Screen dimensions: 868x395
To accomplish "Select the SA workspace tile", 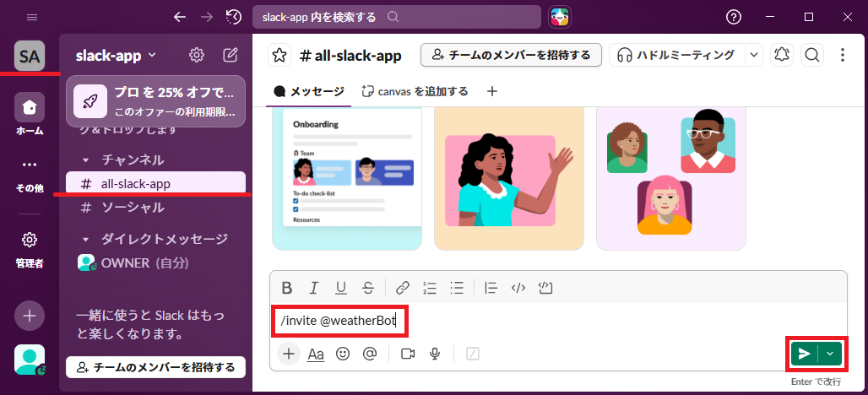I will 30,56.
